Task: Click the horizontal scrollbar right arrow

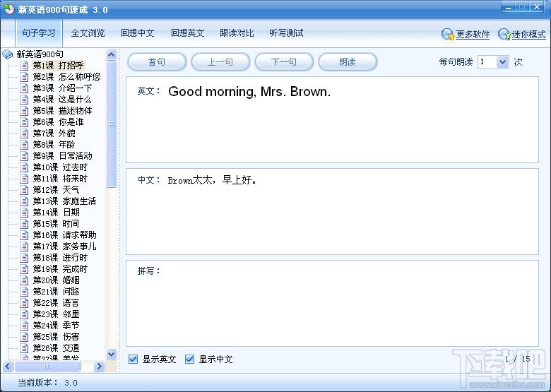Action: pyautogui.click(x=100, y=367)
